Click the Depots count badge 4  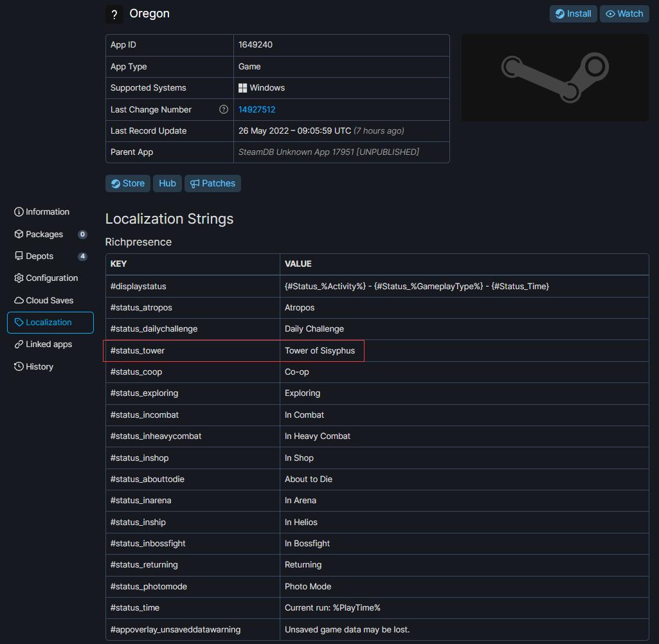82,256
